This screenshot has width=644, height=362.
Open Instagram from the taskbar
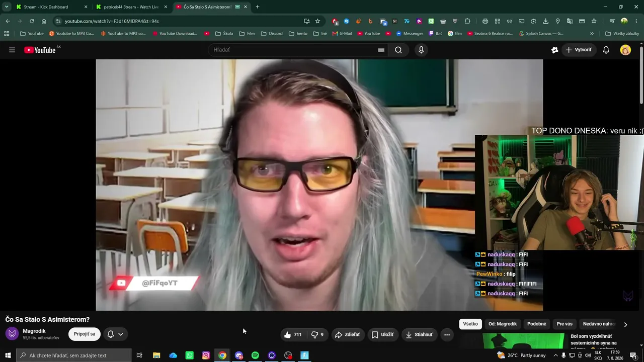click(206, 355)
